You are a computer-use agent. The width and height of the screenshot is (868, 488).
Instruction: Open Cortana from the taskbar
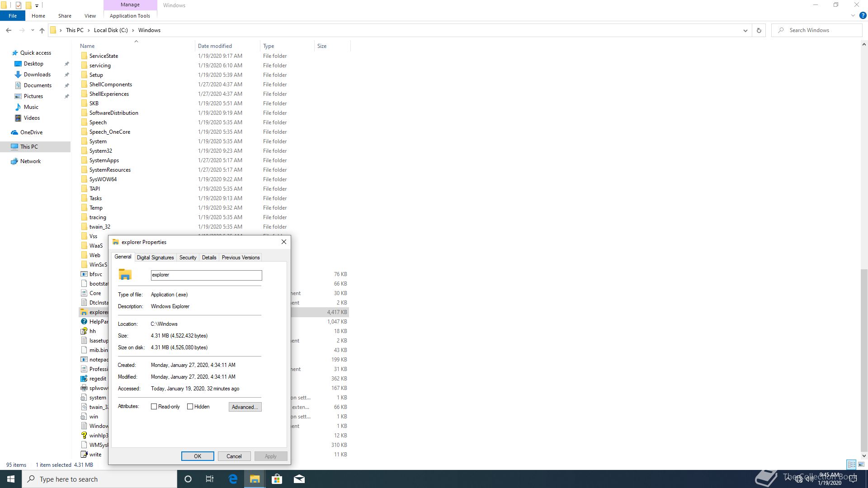pyautogui.click(x=188, y=479)
